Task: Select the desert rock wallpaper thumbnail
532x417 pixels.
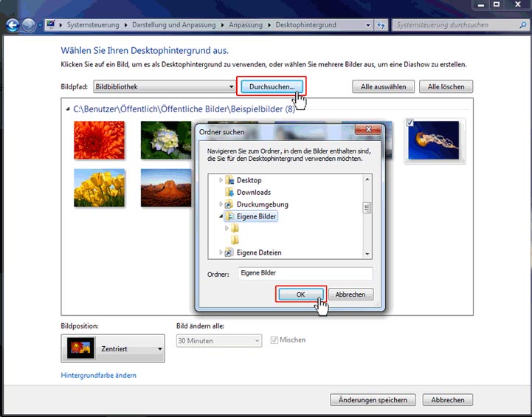Action: point(166,187)
